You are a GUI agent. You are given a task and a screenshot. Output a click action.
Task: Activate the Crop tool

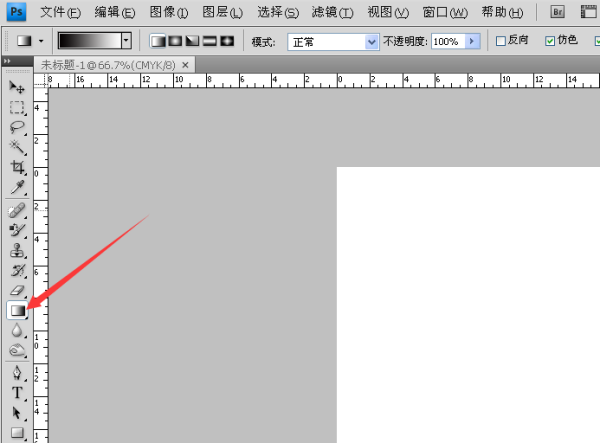[17, 167]
